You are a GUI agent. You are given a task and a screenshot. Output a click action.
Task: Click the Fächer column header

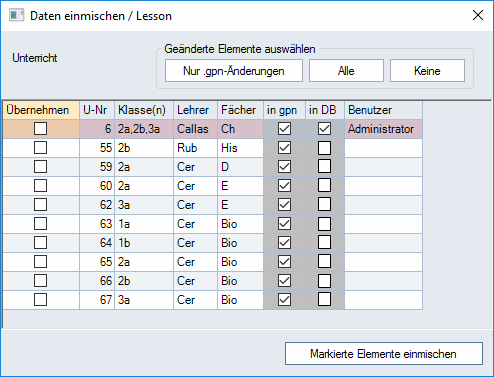(240, 110)
